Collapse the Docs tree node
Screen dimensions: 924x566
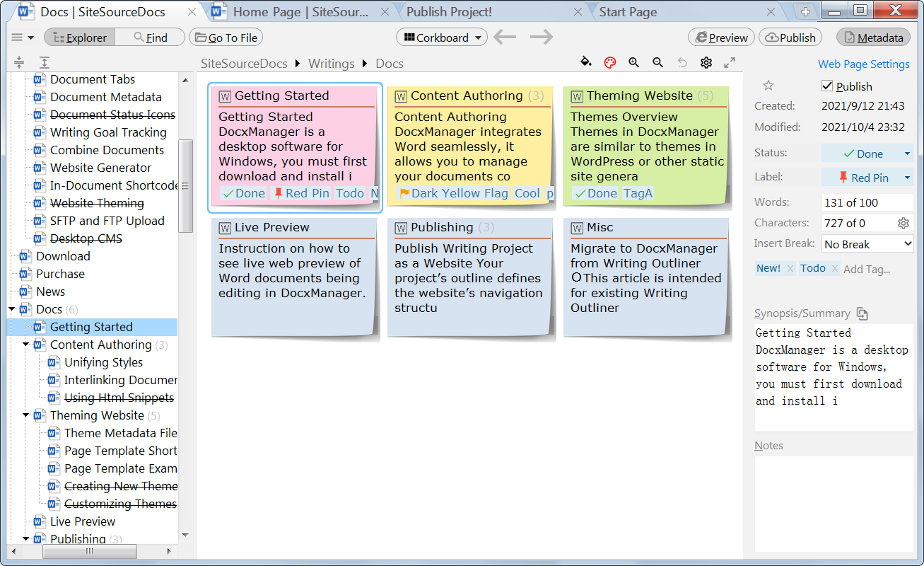tap(12, 309)
